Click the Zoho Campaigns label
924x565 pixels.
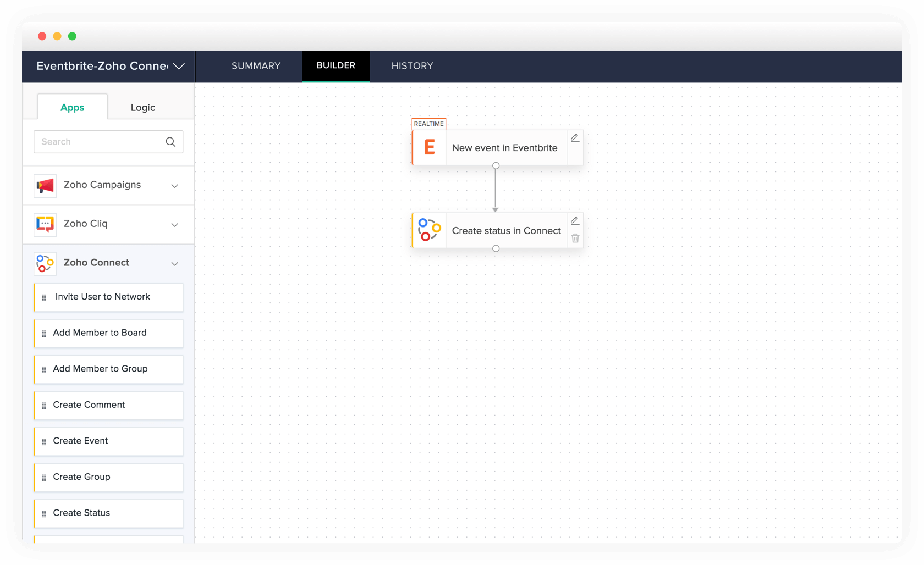coord(102,185)
